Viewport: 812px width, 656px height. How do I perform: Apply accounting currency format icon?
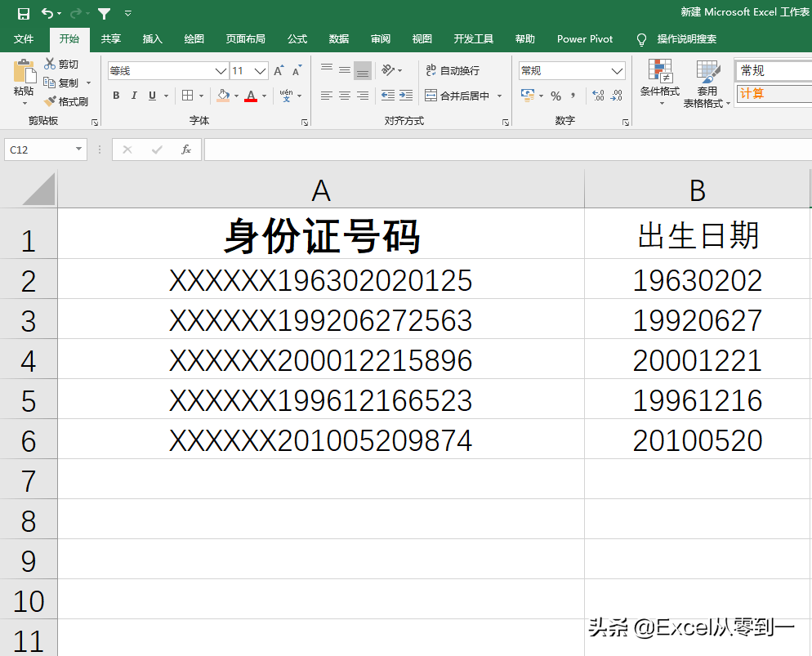pos(528,96)
